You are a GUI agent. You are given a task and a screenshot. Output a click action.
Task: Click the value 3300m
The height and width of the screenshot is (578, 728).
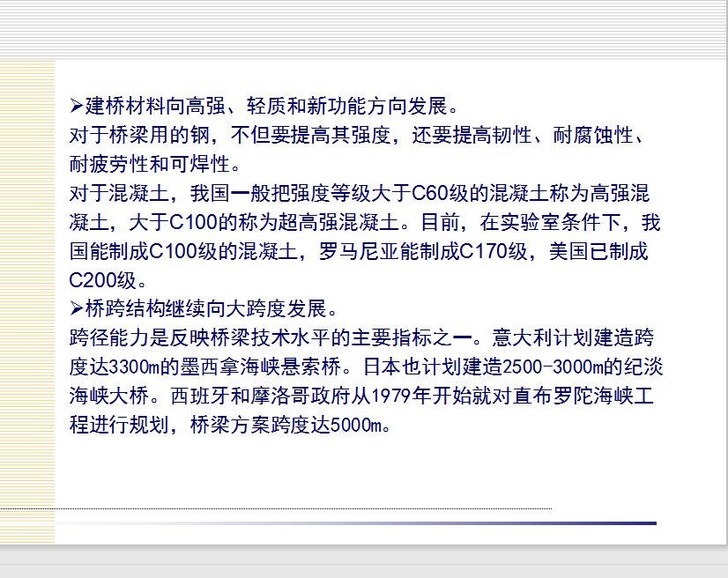(134, 367)
